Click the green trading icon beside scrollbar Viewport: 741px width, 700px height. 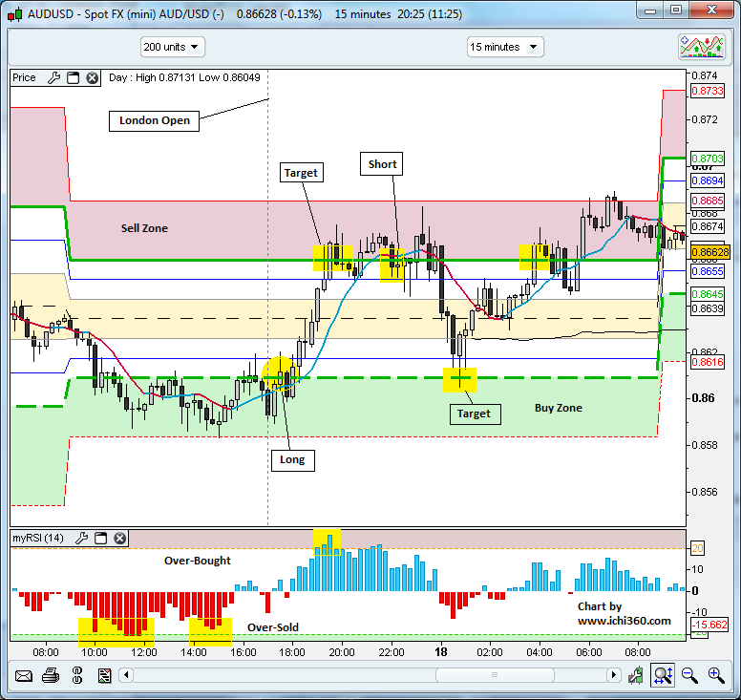click(635, 676)
